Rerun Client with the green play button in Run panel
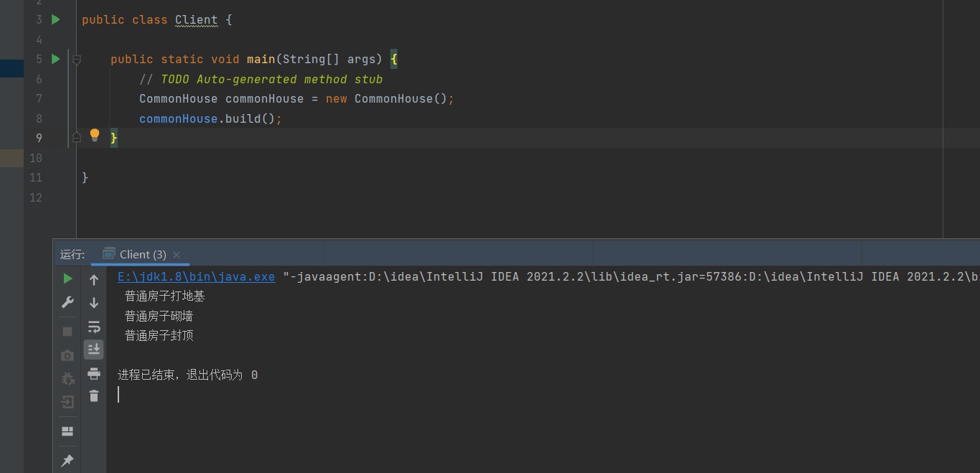Image resolution: width=980 pixels, height=473 pixels. tap(67, 278)
